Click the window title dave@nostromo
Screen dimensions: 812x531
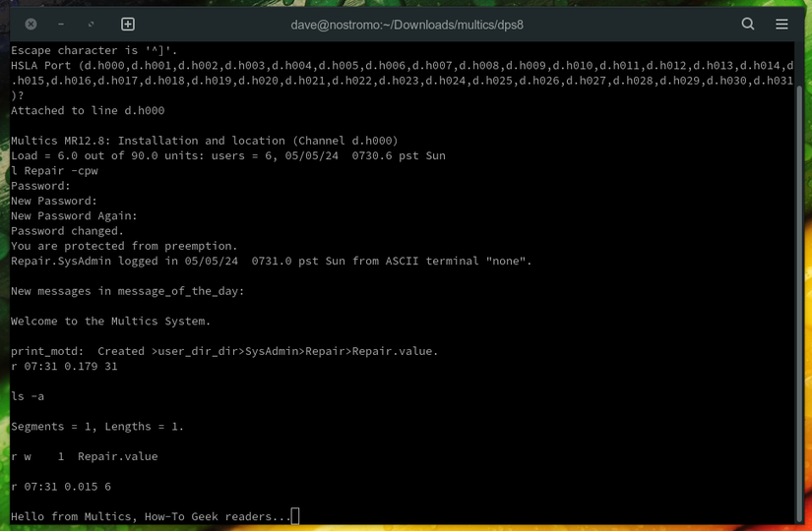tap(407, 25)
